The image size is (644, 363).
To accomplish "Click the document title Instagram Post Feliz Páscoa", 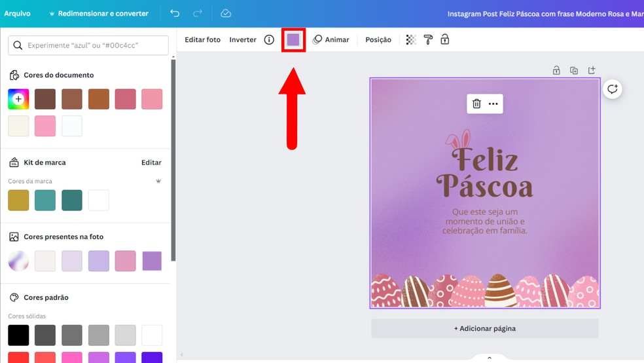I will coord(545,14).
